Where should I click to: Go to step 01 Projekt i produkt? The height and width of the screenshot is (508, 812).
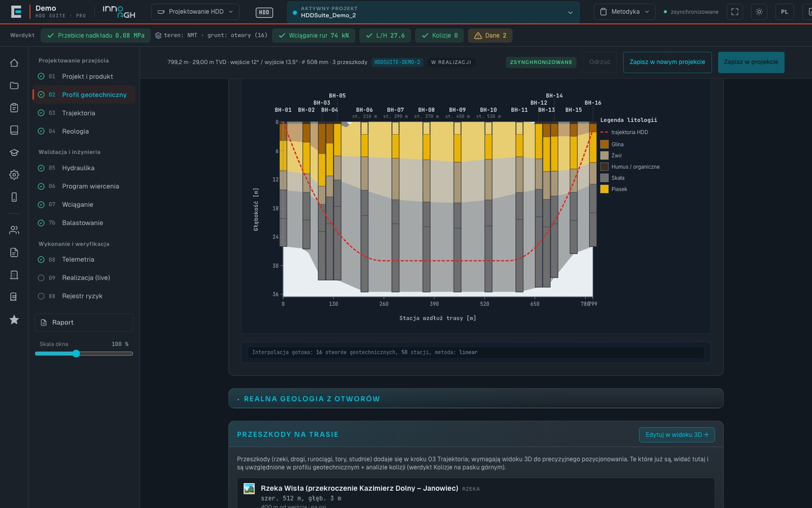(x=84, y=76)
